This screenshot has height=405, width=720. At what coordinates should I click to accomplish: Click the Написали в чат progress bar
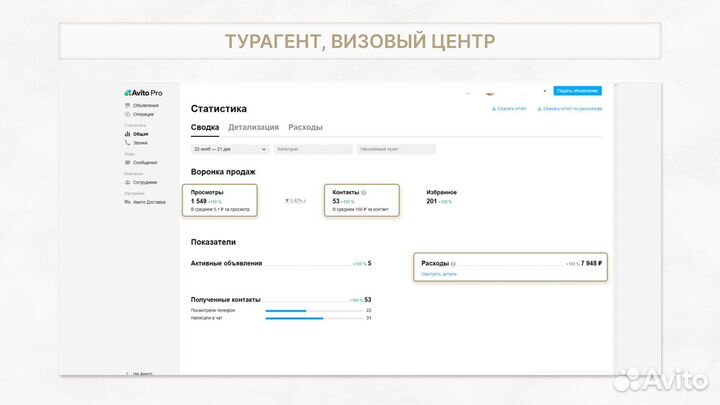pyautogui.click(x=315, y=318)
